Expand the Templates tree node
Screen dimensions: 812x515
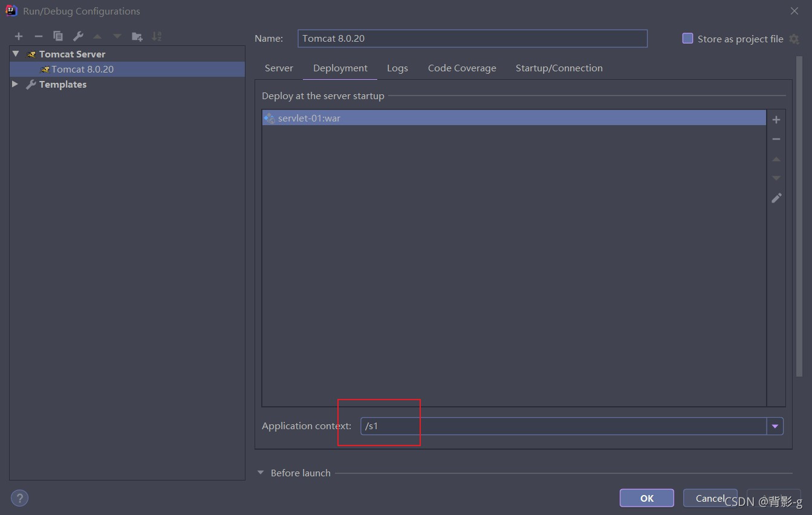[15, 84]
